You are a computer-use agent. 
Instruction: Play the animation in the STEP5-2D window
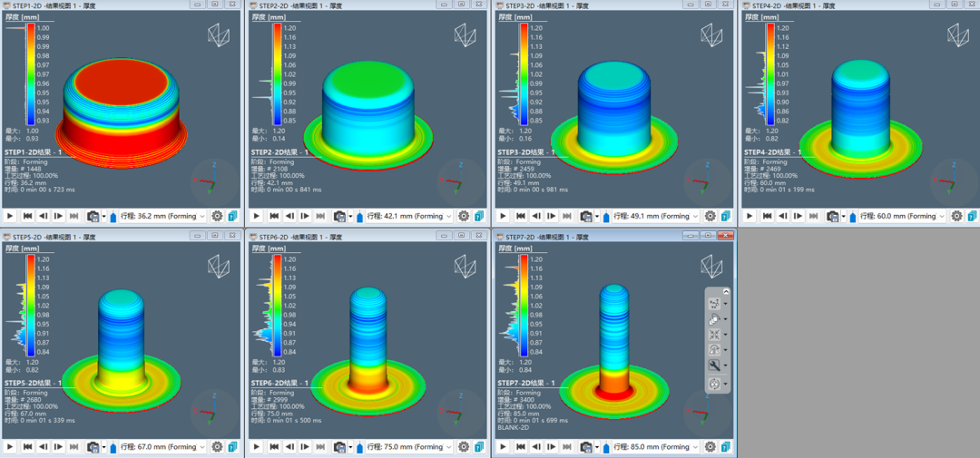tap(10, 447)
